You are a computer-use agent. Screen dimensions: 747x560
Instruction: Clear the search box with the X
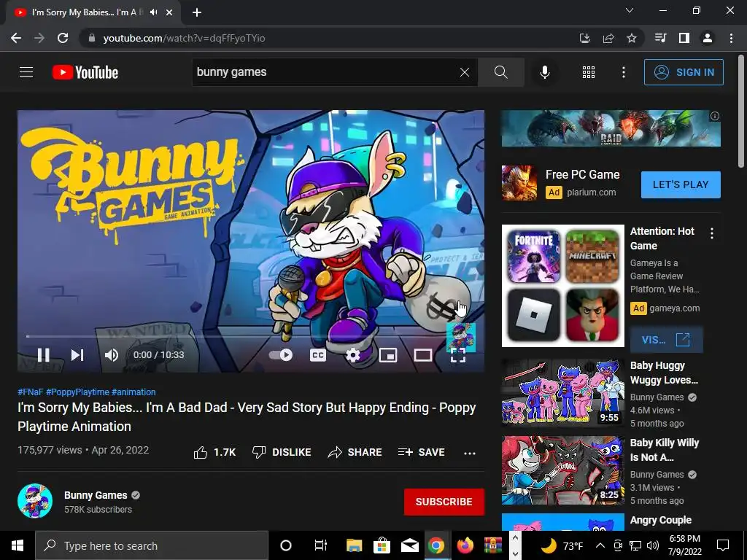(x=465, y=72)
